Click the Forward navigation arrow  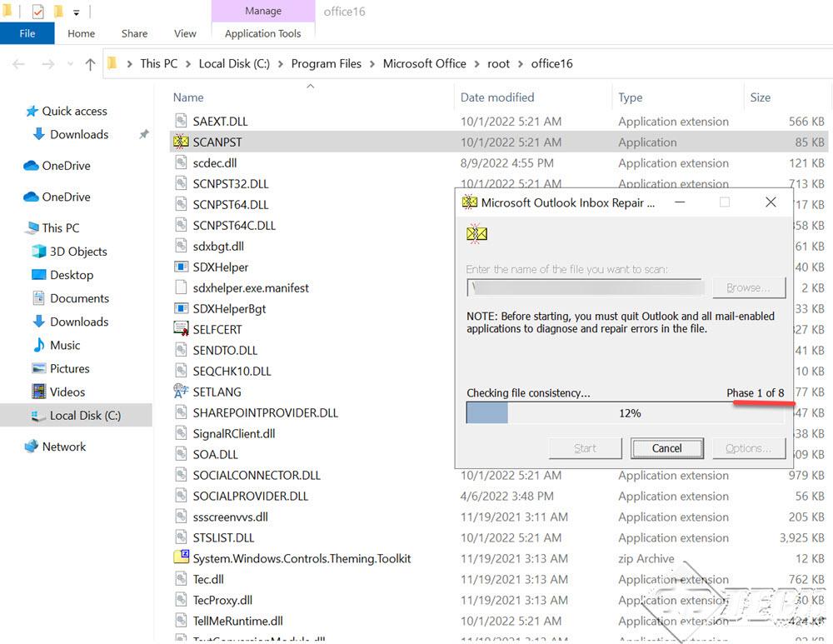click(48, 64)
